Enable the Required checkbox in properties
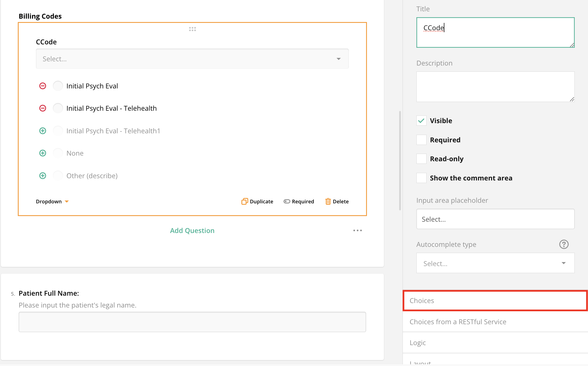The height and width of the screenshot is (366, 588). (421, 140)
